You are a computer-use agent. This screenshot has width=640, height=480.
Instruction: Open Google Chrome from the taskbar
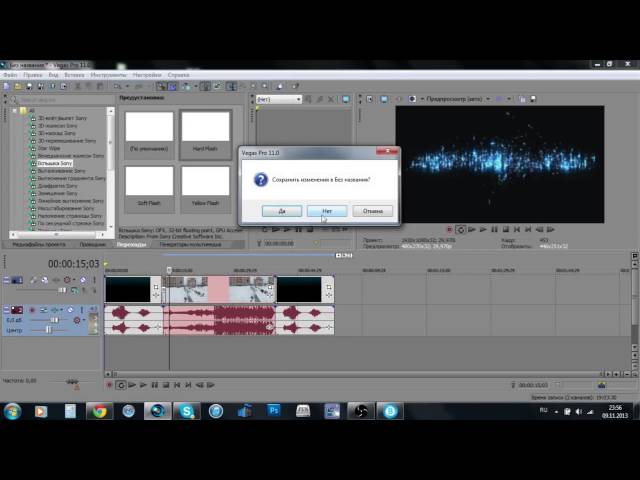point(100,411)
